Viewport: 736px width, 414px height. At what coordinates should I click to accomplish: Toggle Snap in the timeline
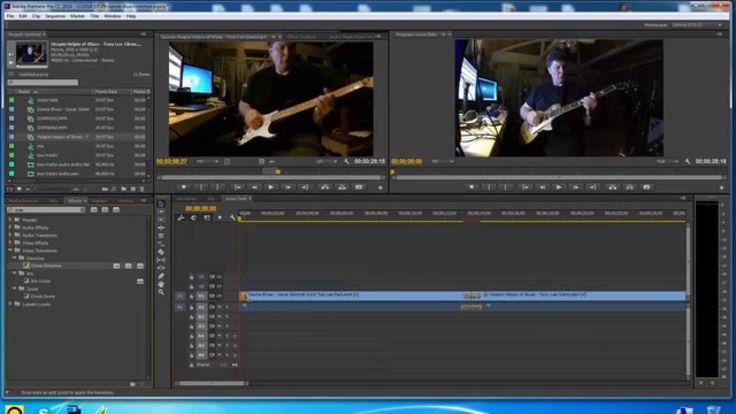tap(194, 218)
